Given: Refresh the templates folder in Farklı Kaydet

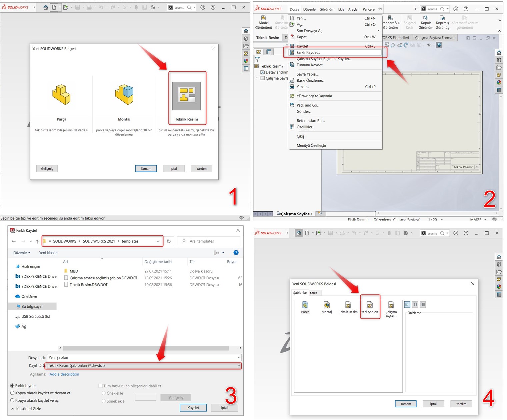Looking at the screenshot, I should (x=169, y=241).
